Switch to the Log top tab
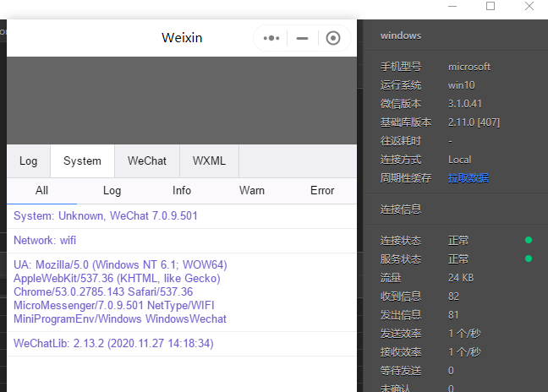The height and width of the screenshot is (392, 548). pos(28,161)
